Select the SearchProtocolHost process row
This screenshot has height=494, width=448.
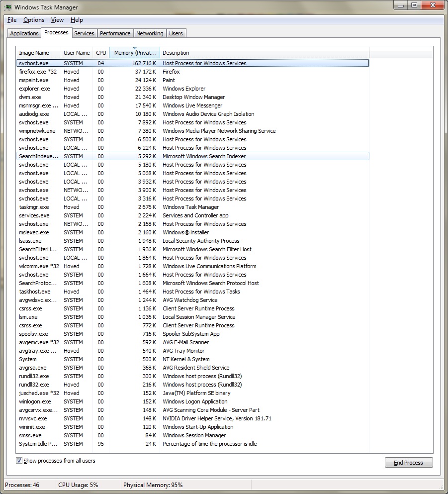[x=192, y=283]
